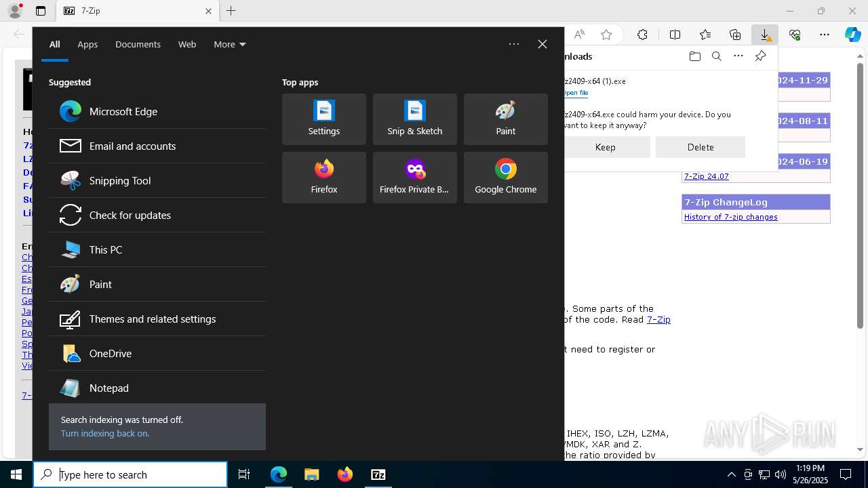
Task: Open Edge profile avatar
Action: [x=14, y=11]
